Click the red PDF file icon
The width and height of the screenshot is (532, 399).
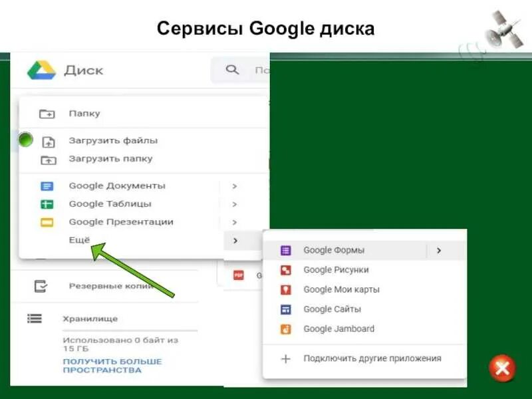click(x=239, y=274)
